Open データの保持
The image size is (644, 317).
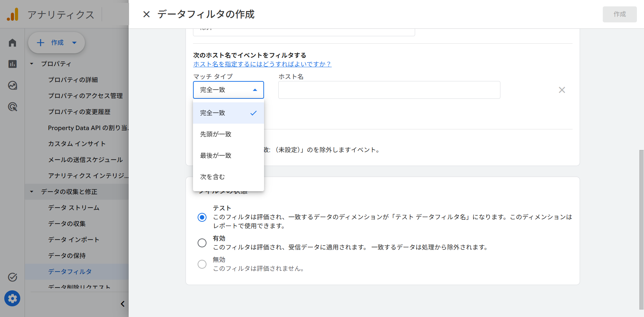67,256
